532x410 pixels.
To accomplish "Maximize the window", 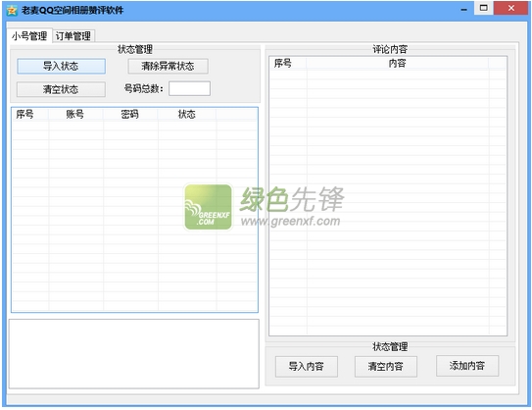I will (484, 8).
